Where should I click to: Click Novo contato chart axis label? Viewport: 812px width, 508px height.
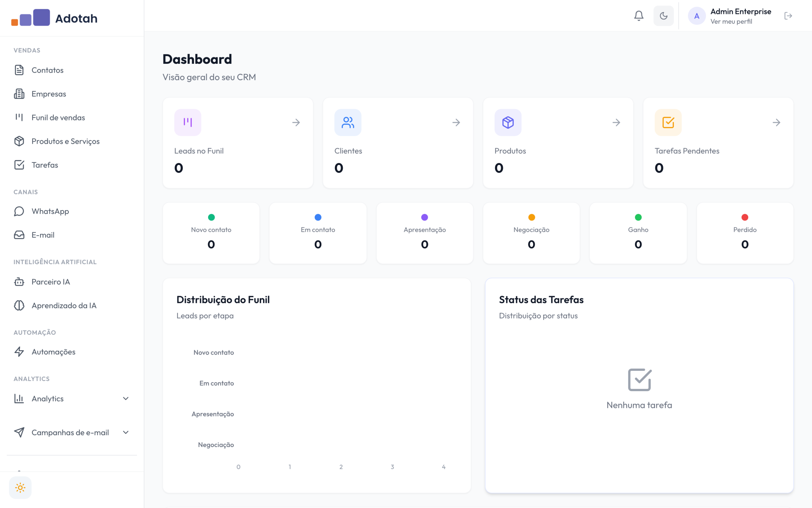tap(213, 352)
